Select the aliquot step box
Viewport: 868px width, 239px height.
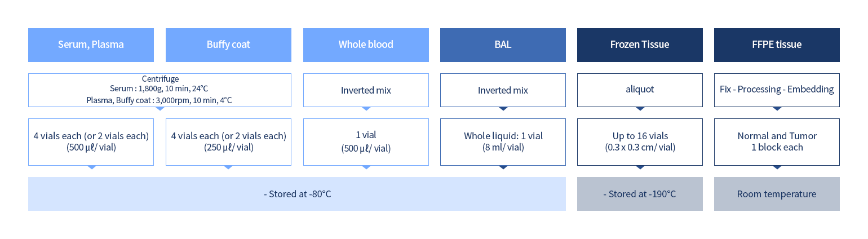point(640,90)
